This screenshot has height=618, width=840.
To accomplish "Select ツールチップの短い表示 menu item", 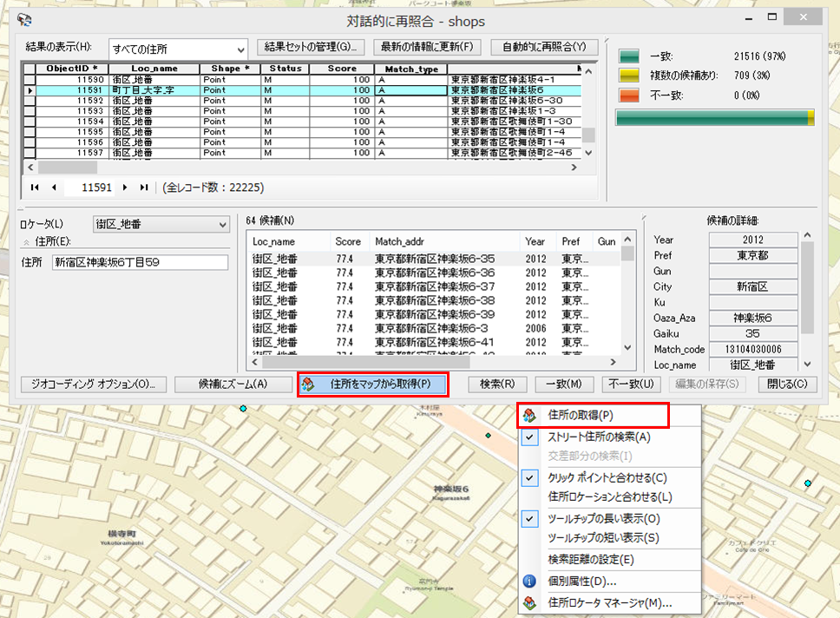I will click(603, 538).
